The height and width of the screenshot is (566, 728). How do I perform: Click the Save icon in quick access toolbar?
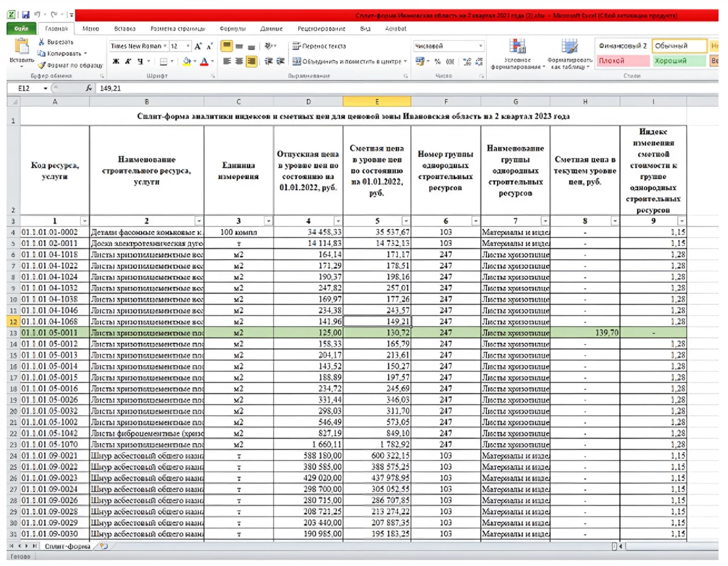[x=25, y=14]
